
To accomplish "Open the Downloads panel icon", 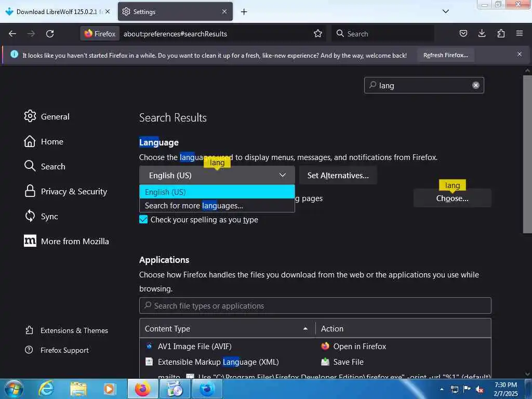I will tap(482, 33).
